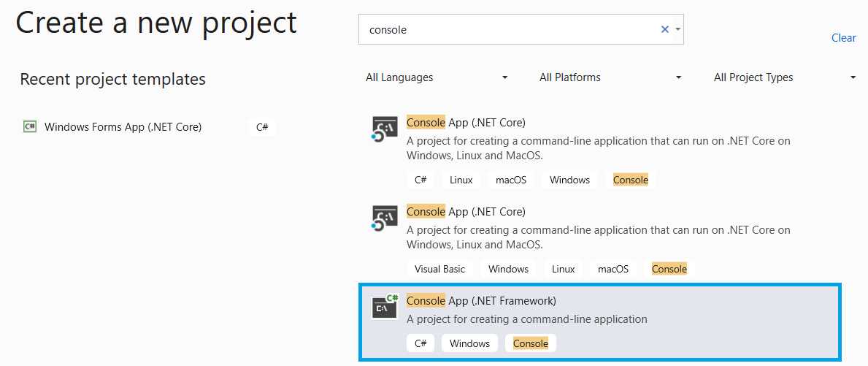Click the C# tag of first .NET Core template
The image size is (868, 366).
pos(420,180)
